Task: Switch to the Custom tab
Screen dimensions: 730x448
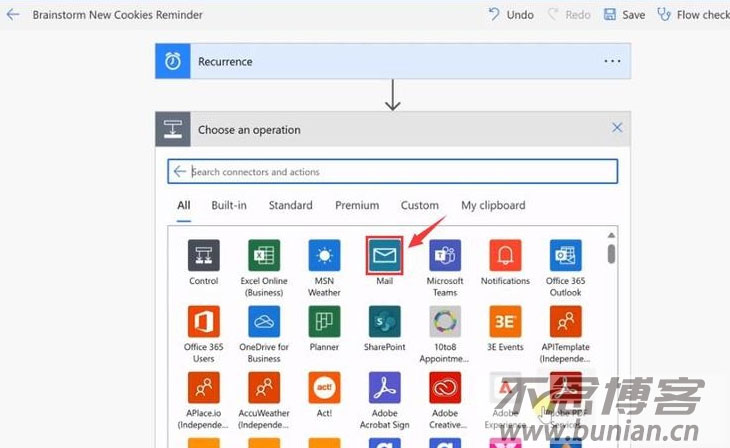Action: 419,205
